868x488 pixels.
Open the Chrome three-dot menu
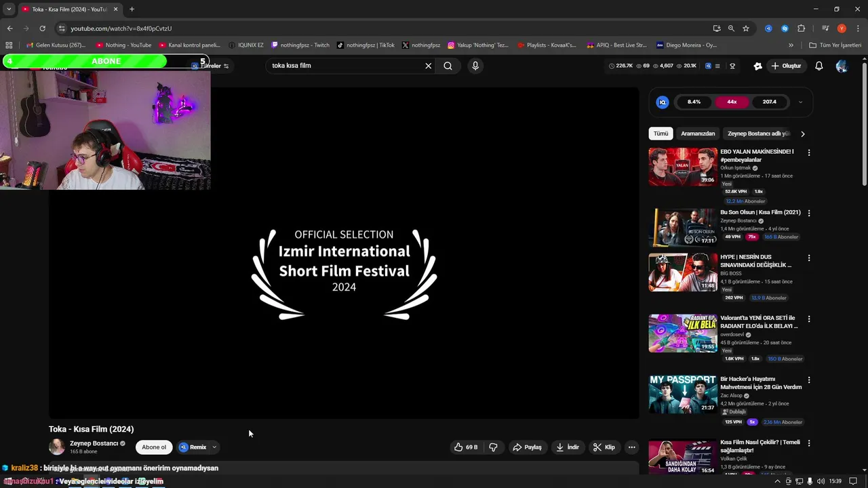(x=856, y=28)
